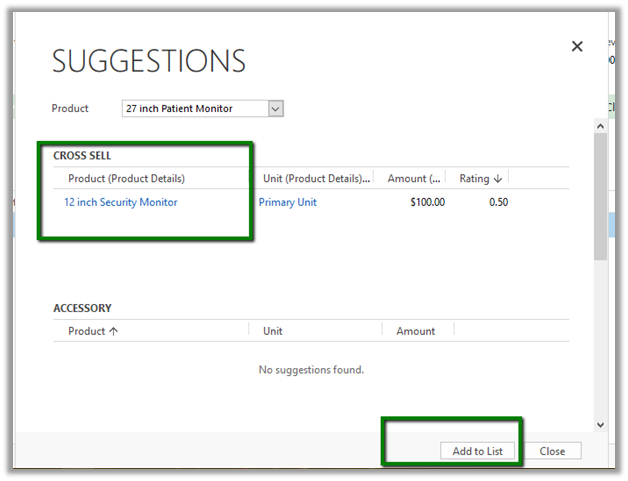Select the 27 inch Patient Monitor combo box
The image size is (628, 481).
click(x=195, y=109)
